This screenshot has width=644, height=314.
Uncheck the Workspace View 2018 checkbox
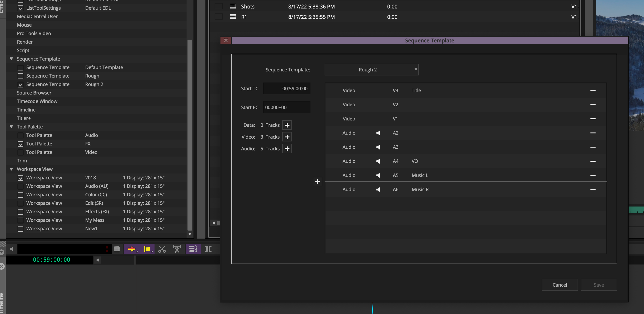[20, 178]
